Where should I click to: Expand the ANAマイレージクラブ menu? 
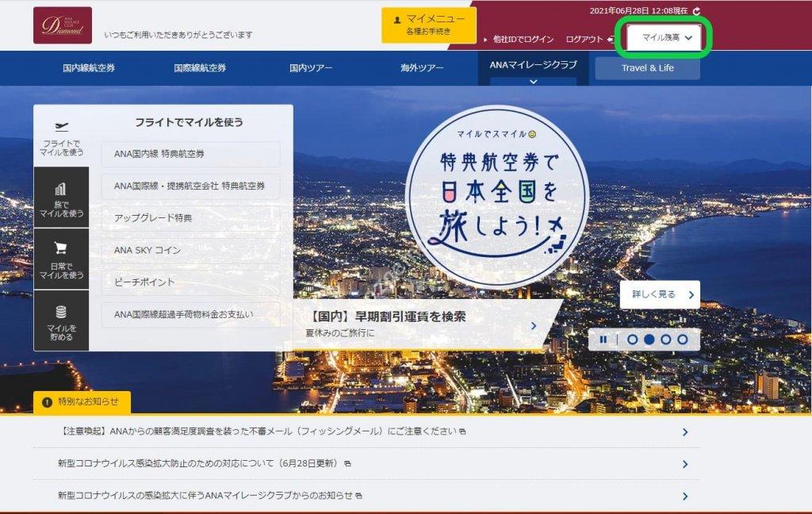(x=533, y=68)
